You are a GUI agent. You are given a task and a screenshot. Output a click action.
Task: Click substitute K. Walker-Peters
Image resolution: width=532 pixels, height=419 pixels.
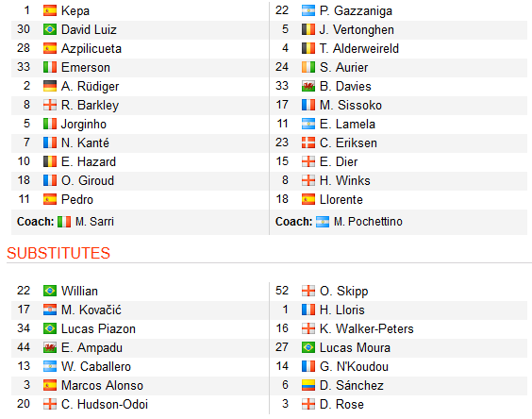tap(367, 328)
